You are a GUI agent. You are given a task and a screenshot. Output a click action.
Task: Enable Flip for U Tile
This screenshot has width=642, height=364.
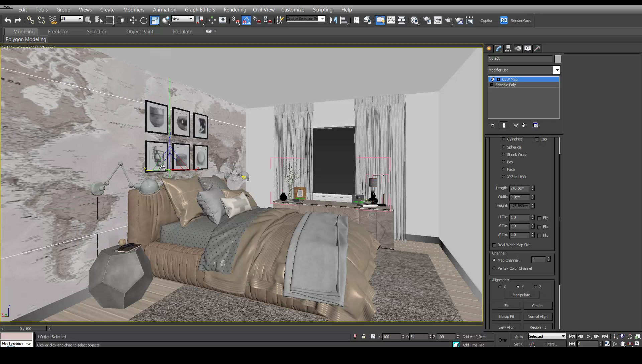539,218
